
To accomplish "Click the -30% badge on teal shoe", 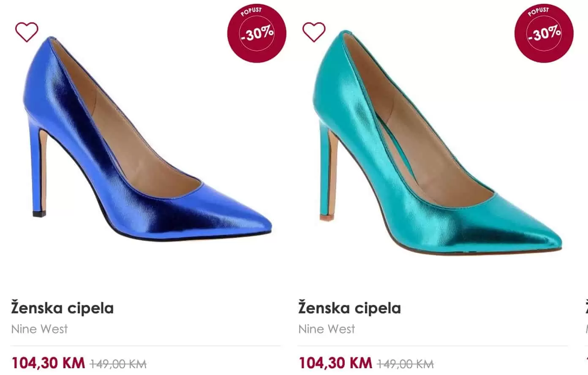I will 544,34.
